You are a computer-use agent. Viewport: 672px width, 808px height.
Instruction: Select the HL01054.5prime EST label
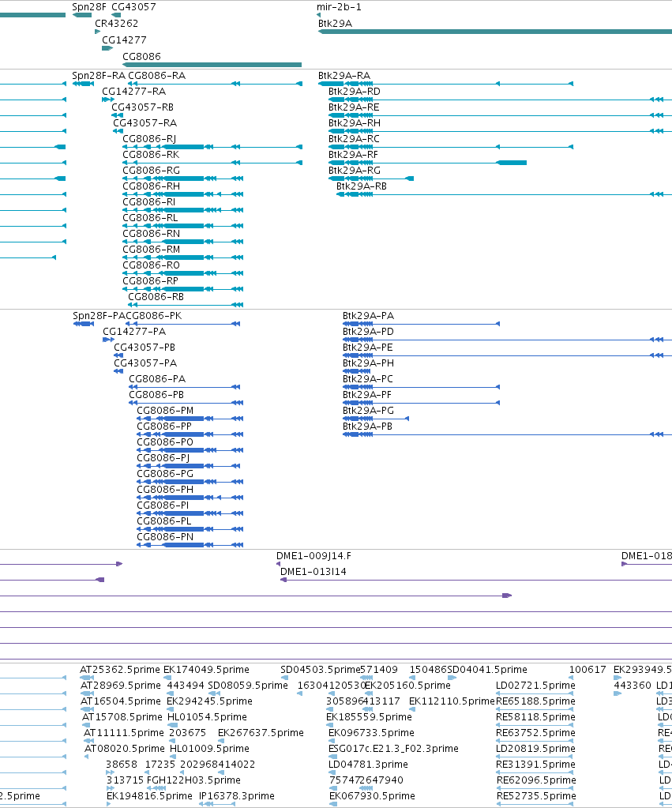pyautogui.click(x=208, y=717)
